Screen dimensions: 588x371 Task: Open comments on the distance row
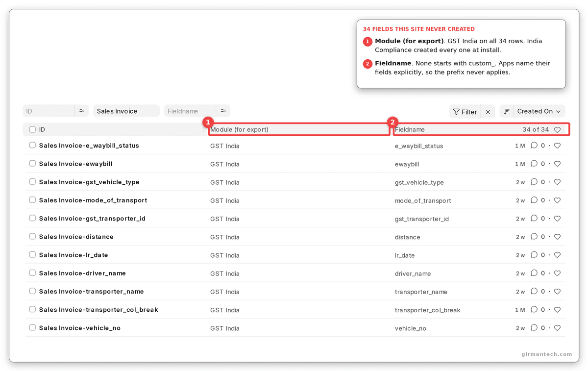[534, 237]
